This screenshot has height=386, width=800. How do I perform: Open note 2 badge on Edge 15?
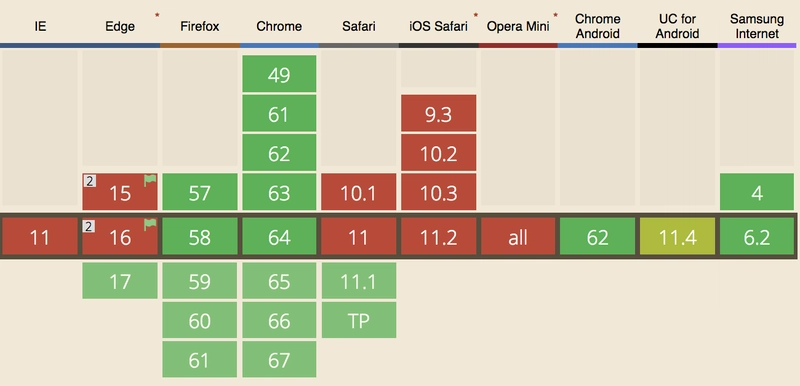click(x=90, y=181)
